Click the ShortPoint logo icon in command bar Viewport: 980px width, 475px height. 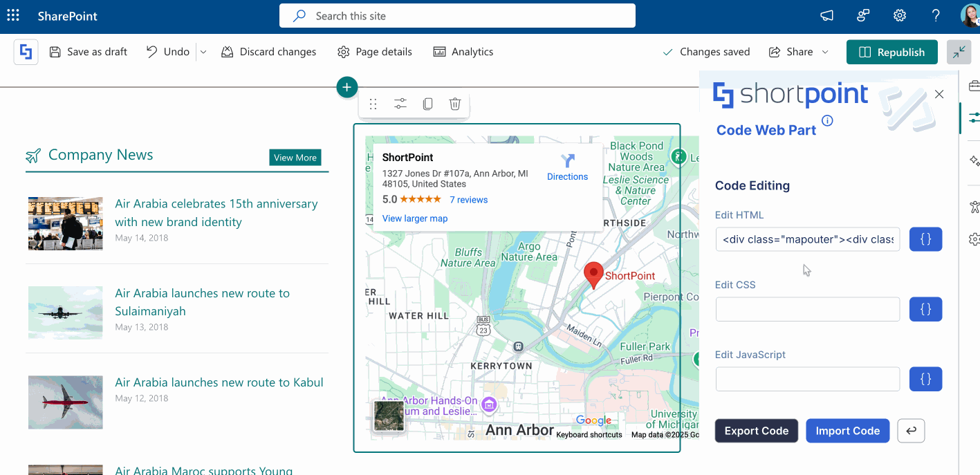coord(26,52)
